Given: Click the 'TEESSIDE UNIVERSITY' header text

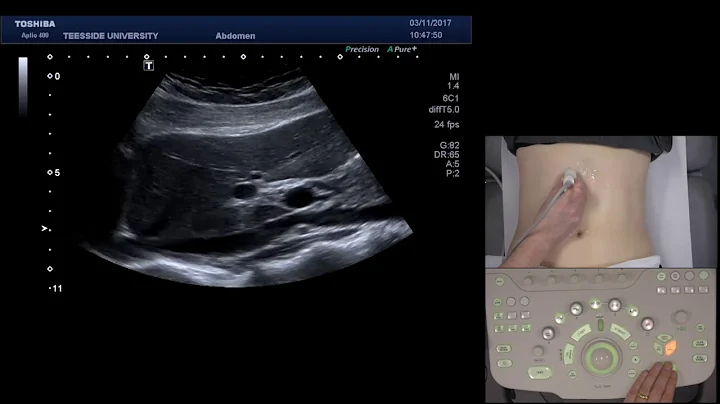Looking at the screenshot, I should tap(111, 36).
